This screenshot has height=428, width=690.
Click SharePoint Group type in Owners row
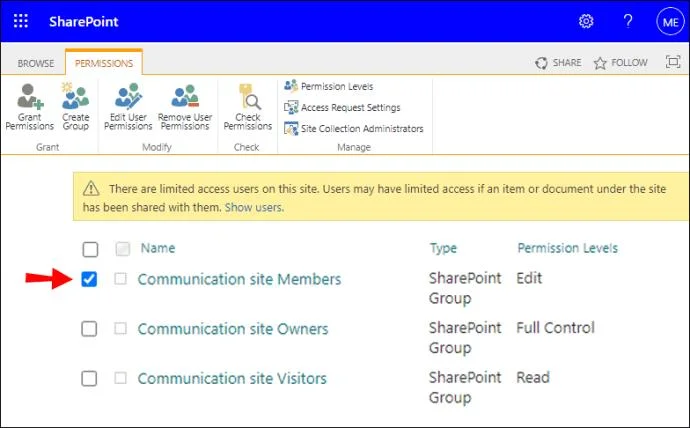(x=465, y=338)
